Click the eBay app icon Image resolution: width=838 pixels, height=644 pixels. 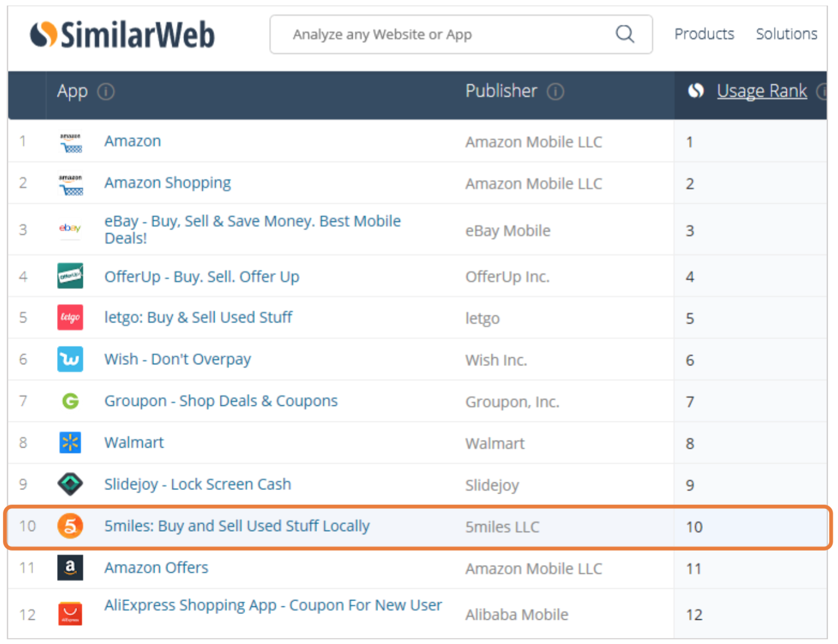70,229
